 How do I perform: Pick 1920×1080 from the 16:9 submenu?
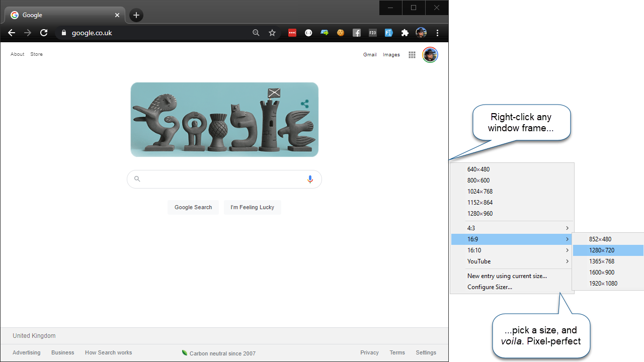(608, 284)
